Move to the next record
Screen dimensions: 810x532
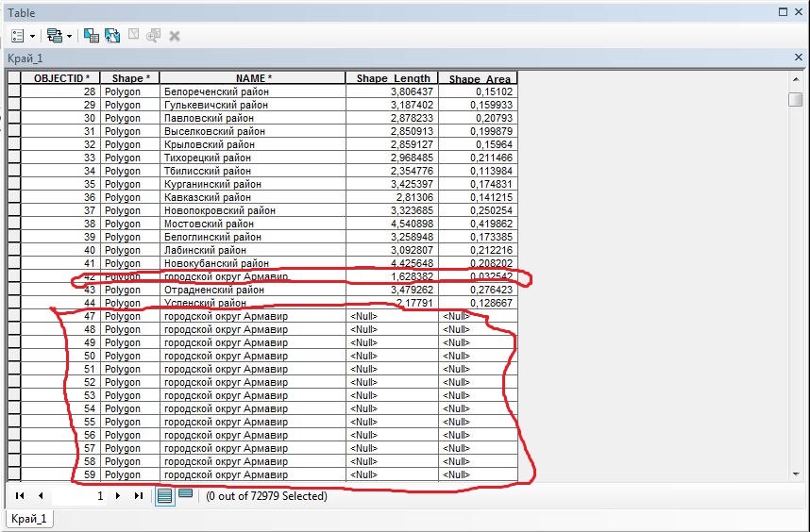click(118, 495)
